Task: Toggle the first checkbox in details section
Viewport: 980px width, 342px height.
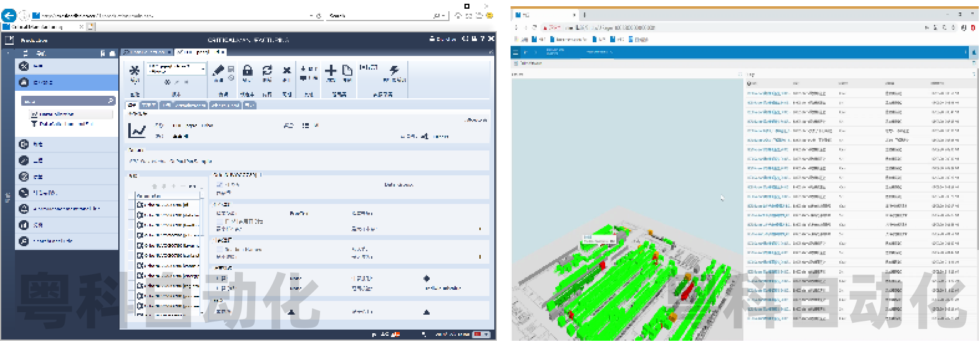Action: click(219, 185)
